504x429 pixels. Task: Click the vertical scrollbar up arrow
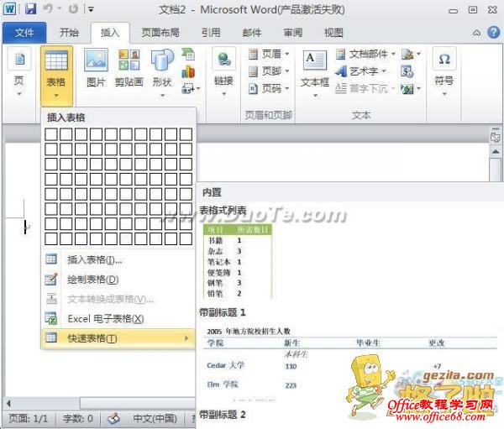click(x=496, y=152)
